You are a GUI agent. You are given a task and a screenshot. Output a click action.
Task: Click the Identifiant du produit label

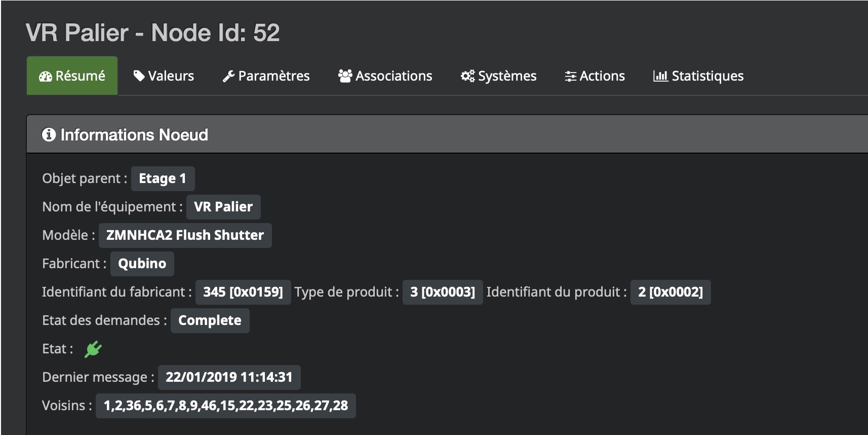click(x=557, y=292)
